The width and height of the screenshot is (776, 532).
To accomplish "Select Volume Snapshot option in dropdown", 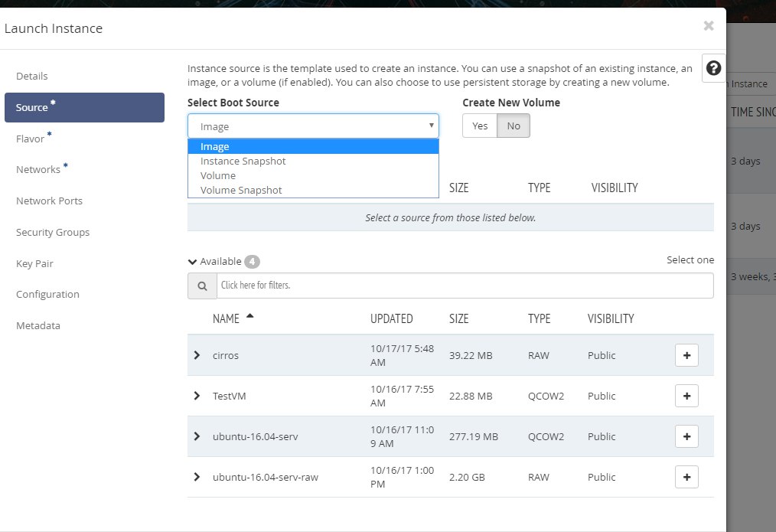I will (241, 190).
